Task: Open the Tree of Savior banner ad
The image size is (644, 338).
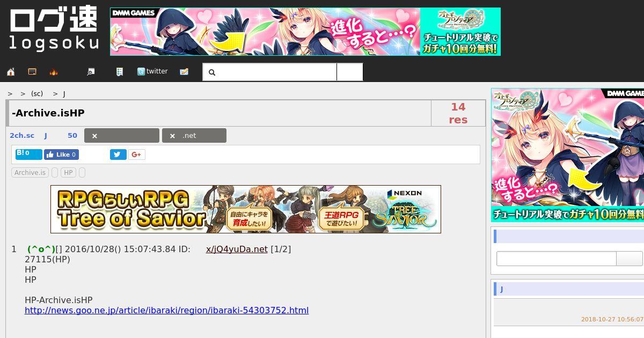Action: click(x=246, y=209)
